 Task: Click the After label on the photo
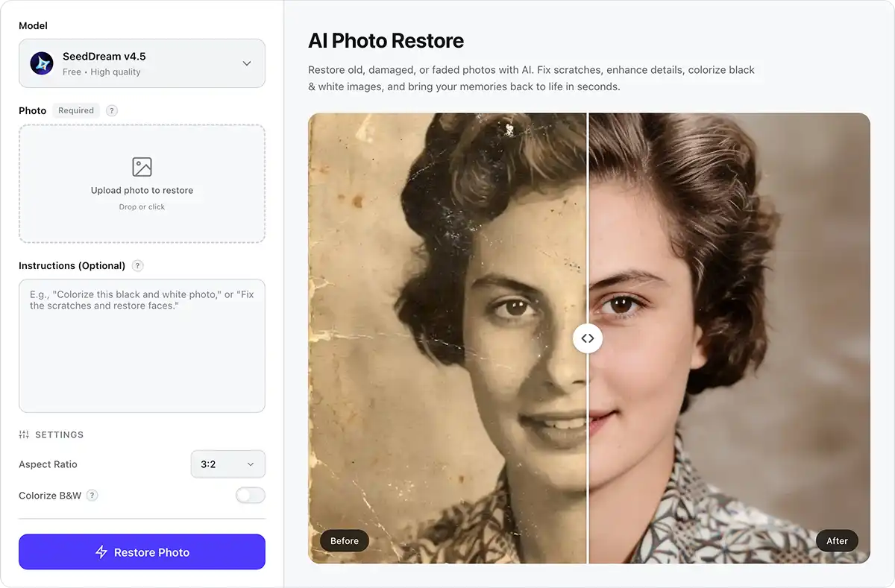coord(837,540)
